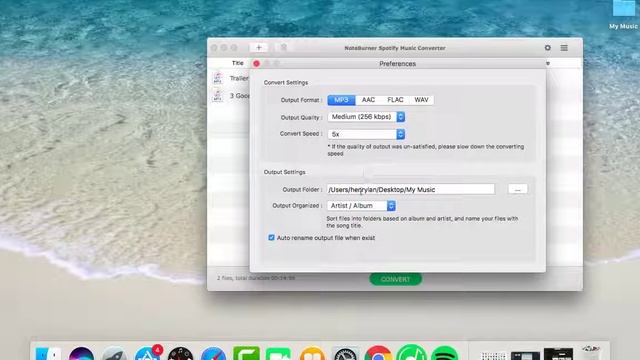640x360 pixels.
Task: Click the '2 files, total duration' status text
Action: [x=256, y=278]
